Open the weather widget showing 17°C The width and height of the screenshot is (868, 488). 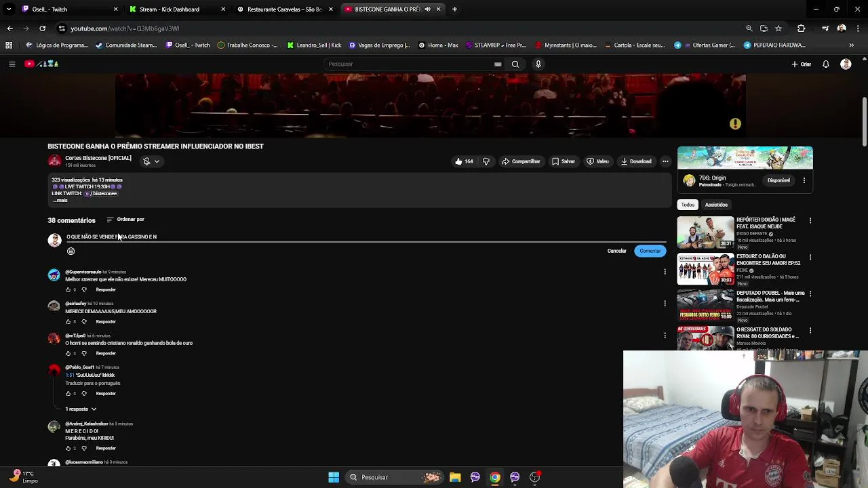[x=24, y=477]
